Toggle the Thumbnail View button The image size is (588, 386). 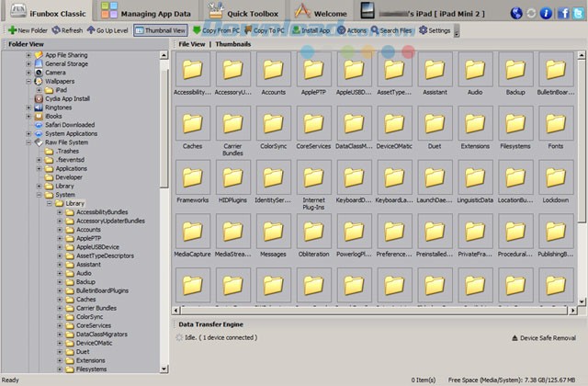(158, 30)
